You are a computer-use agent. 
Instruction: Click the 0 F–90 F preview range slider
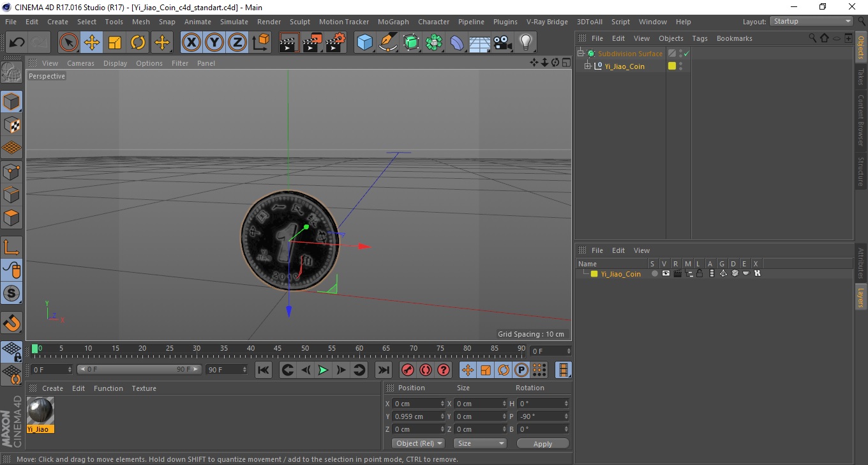[x=139, y=369]
